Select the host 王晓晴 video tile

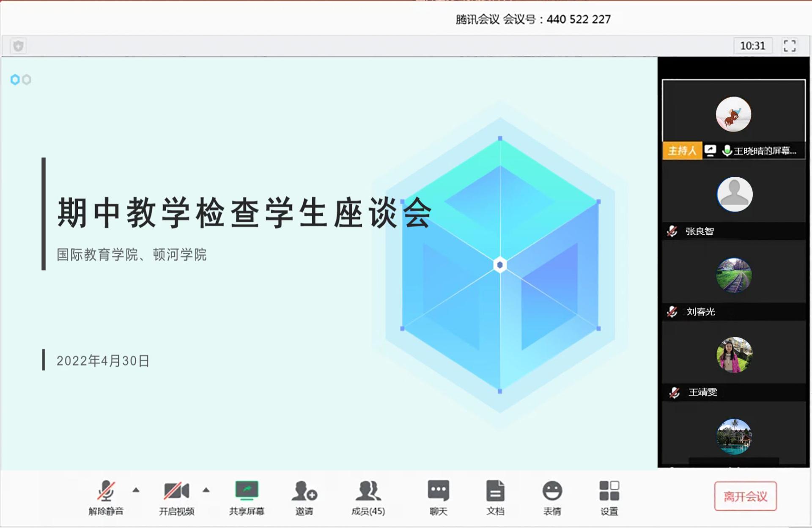(x=733, y=119)
